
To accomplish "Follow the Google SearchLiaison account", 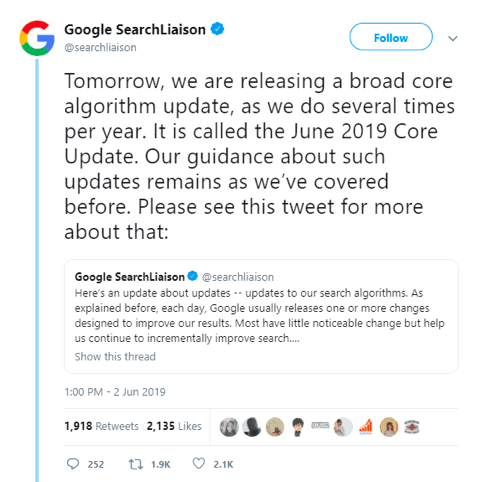I will click(391, 37).
